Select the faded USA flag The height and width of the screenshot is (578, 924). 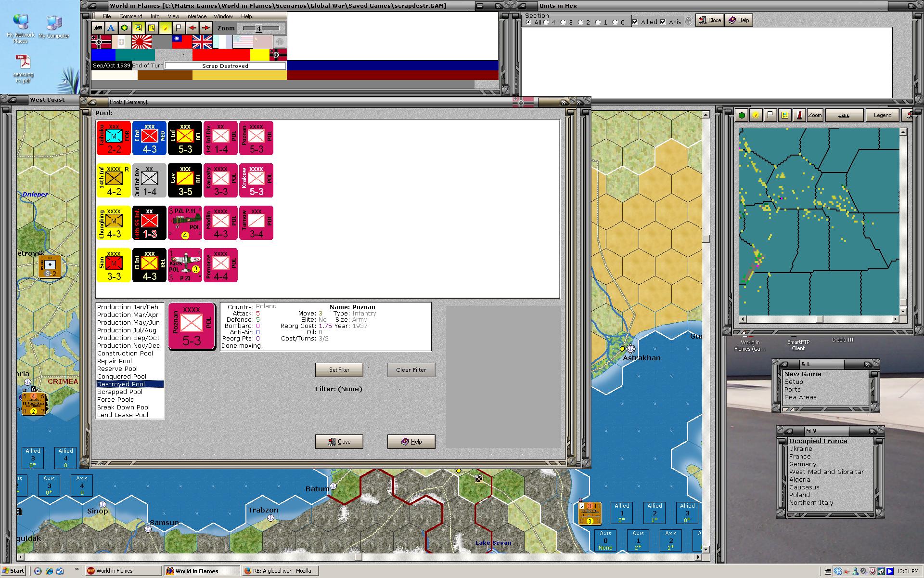(243, 42)
